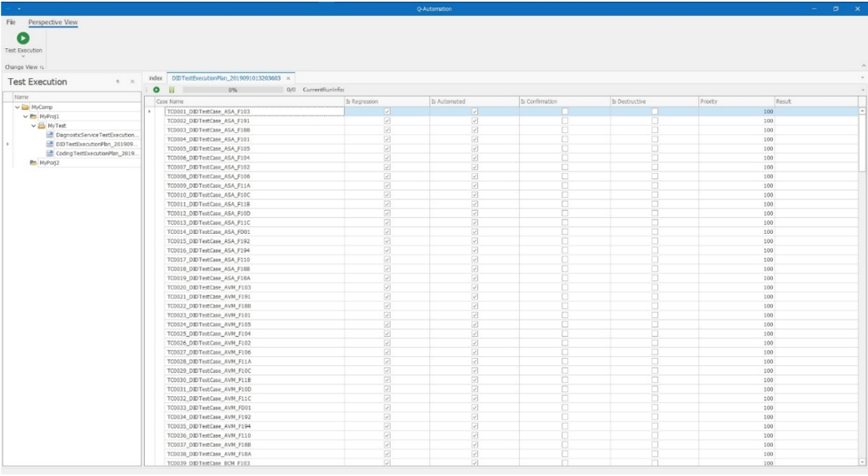The width and height of the screenshot is (868, 476).
Task: Collapse the ribbon with the right-edge chevron
Action: [x=863, y=67]
